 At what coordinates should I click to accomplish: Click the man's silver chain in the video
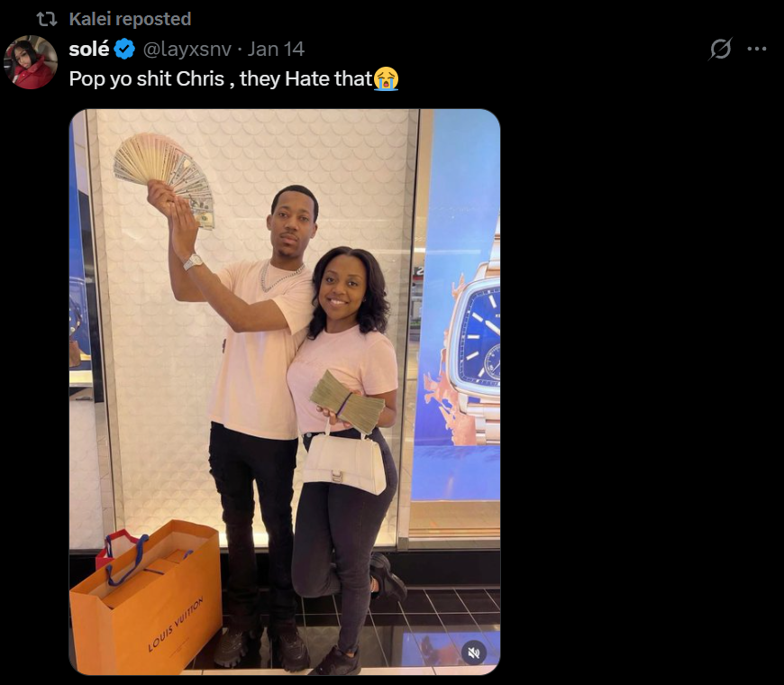[x=280, y=278]
